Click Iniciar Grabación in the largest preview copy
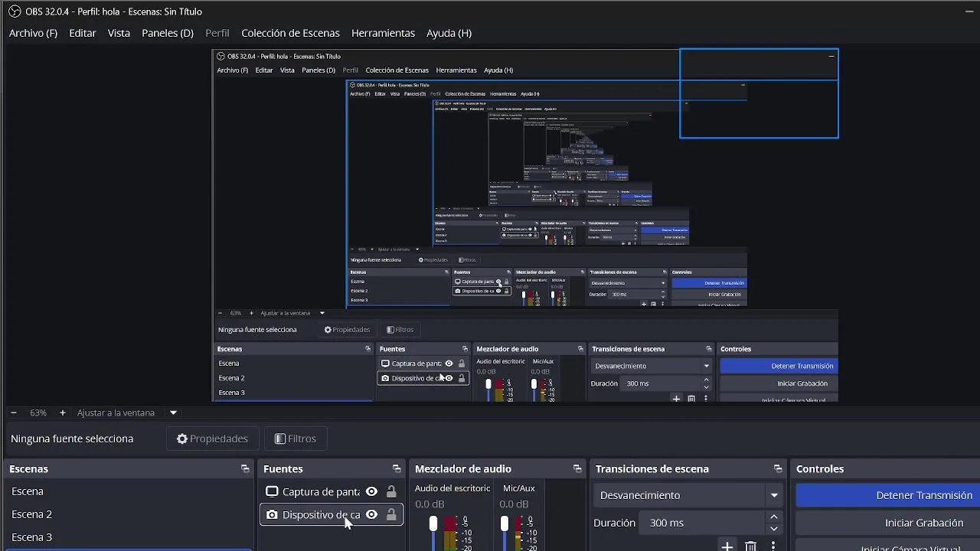Image resolution: width=980 pixels, height=551 pixels. click(779, 383)
